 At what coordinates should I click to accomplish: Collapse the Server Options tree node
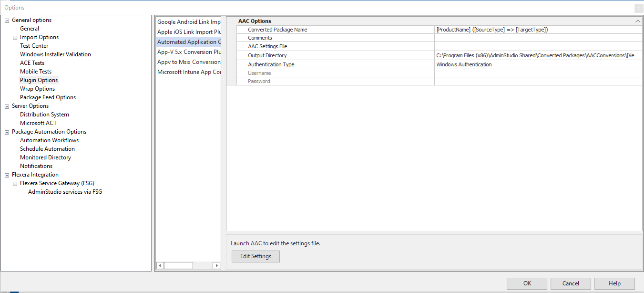pos(7,106)
